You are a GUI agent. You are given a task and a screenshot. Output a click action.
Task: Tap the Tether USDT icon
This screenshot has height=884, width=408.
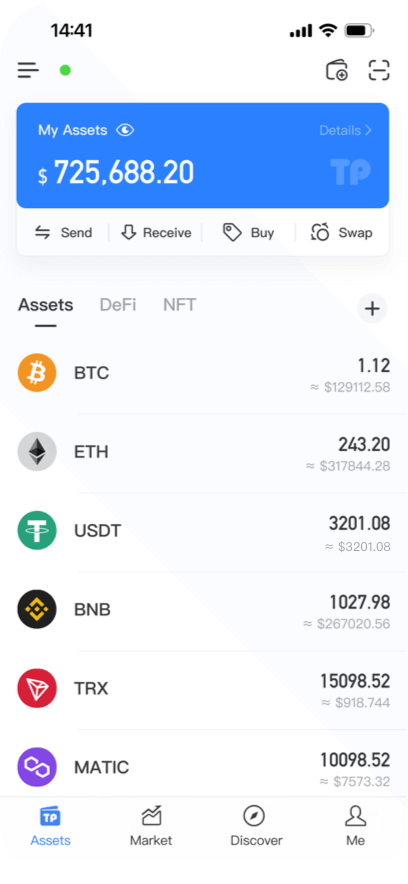coord(37,531)
